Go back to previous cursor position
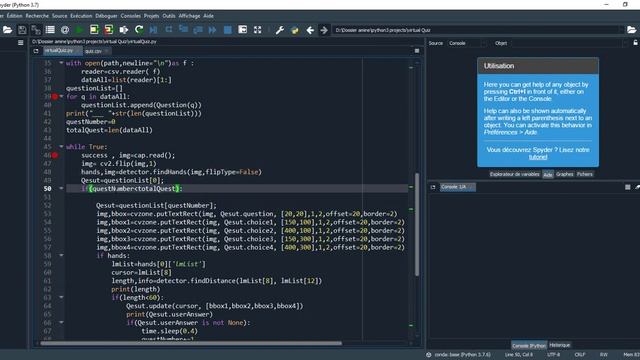This screenshot has width=640, height=360. (x=310, y=30)
